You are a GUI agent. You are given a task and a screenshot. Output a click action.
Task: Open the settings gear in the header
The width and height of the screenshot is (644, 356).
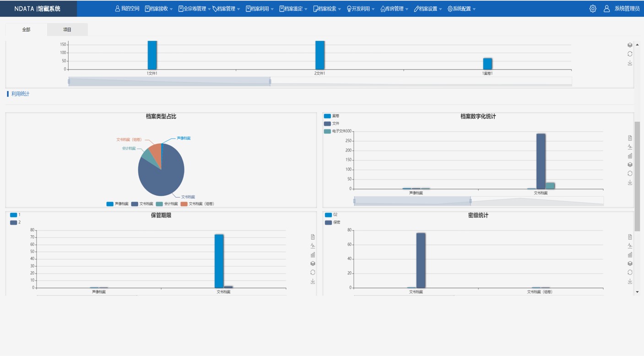pyautogui.click(x=593, y=9)
